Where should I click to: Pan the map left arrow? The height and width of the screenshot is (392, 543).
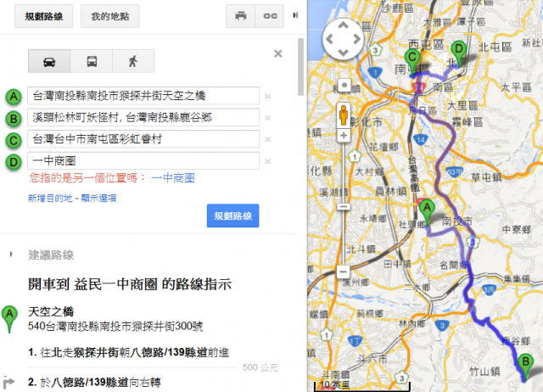pyautogui.click(x=329, y=39)
